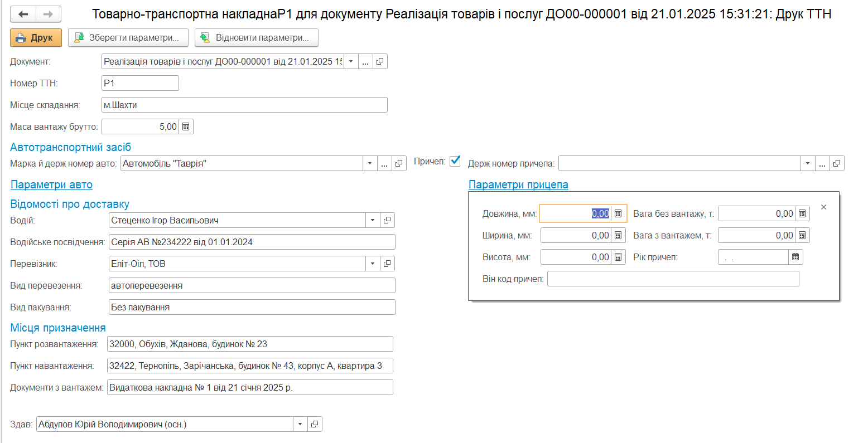868x443 pixels.
Task: Open calculator for Довжина, мм
Action: click(618, 213)
